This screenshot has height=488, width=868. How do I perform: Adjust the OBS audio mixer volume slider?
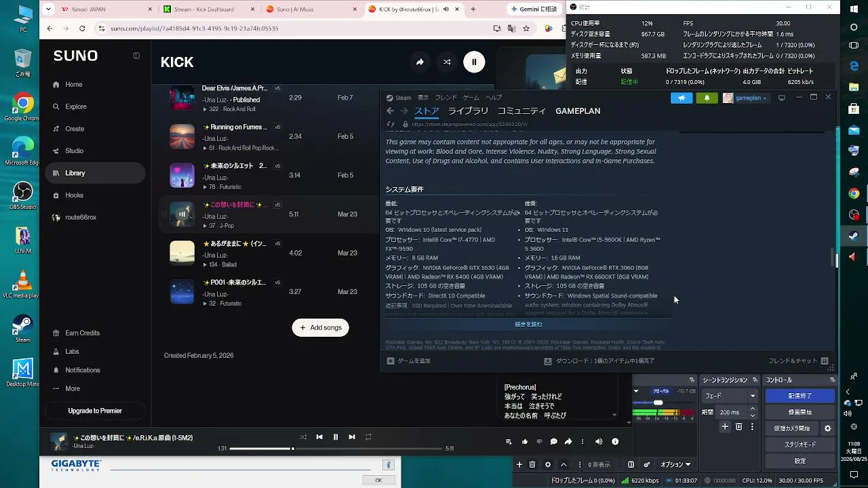[658, 403]
